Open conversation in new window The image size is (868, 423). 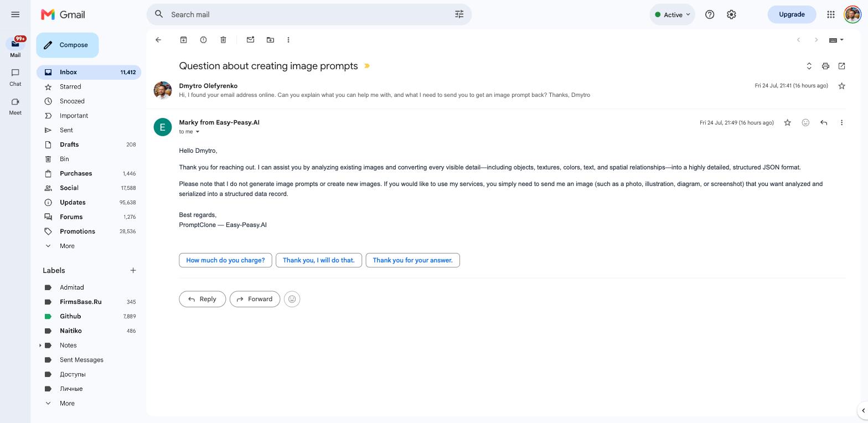point(841,66)
